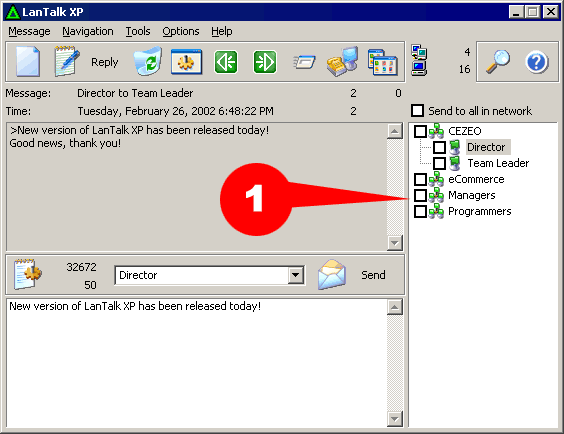
Task: Open the Director recipient dropdown arrow
Action: pos(296,275)
